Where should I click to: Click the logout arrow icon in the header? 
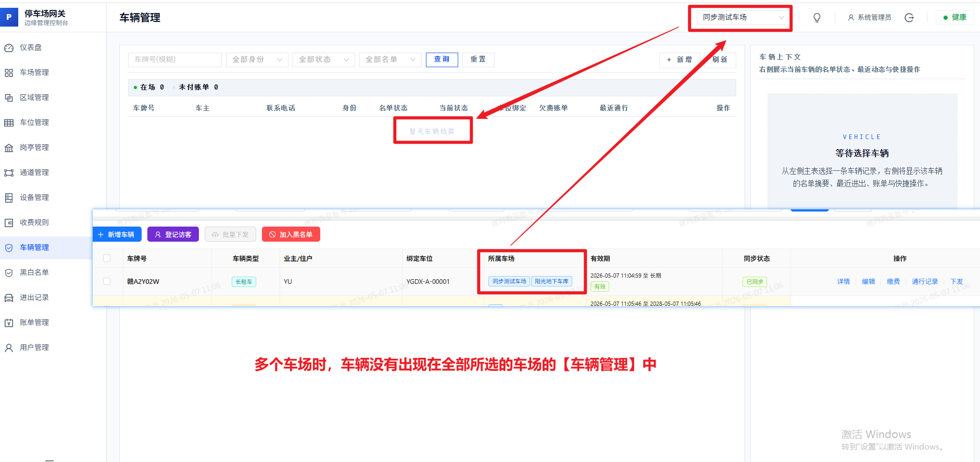[x=909, y=18]
